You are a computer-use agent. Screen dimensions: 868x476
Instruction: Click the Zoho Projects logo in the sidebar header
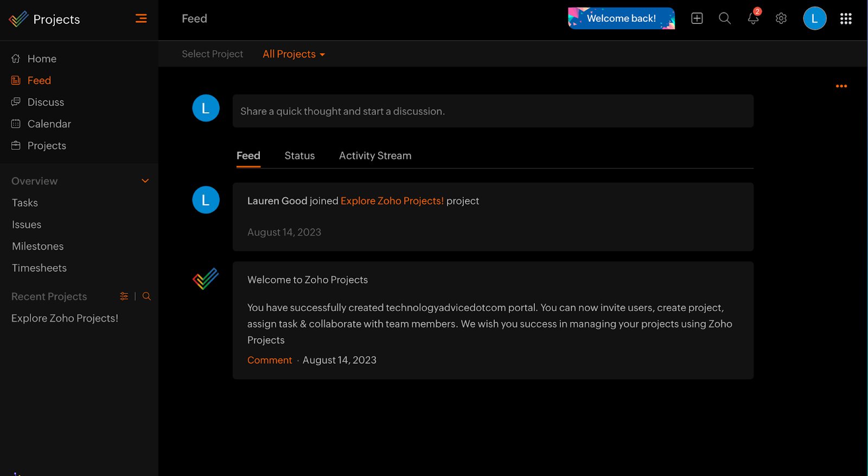18,19
